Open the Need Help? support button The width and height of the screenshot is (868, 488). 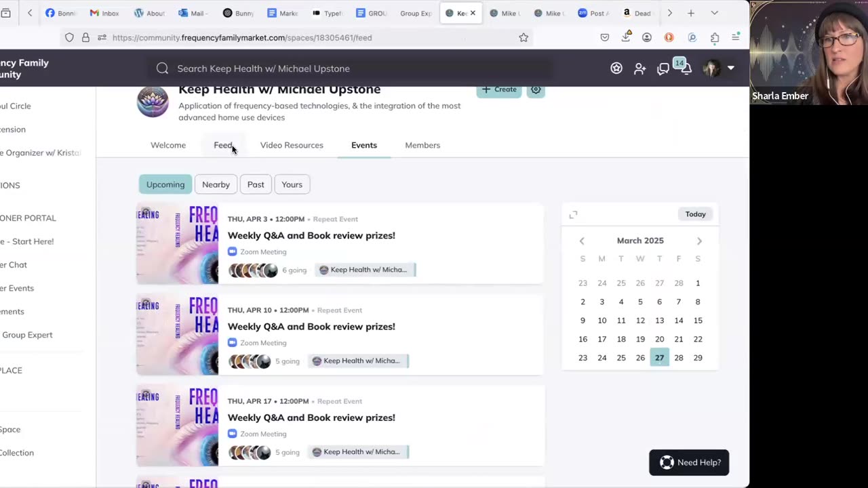[x=689, y=462]
